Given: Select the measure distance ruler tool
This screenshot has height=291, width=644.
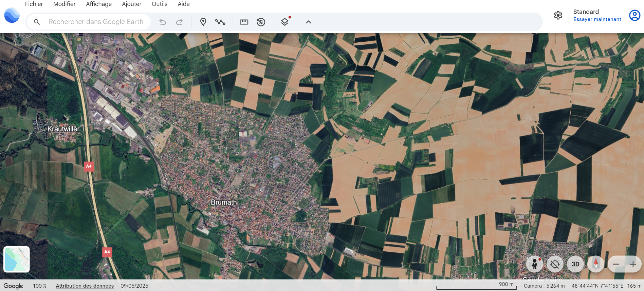Looking at the screenshot, I should coord(244,22).
